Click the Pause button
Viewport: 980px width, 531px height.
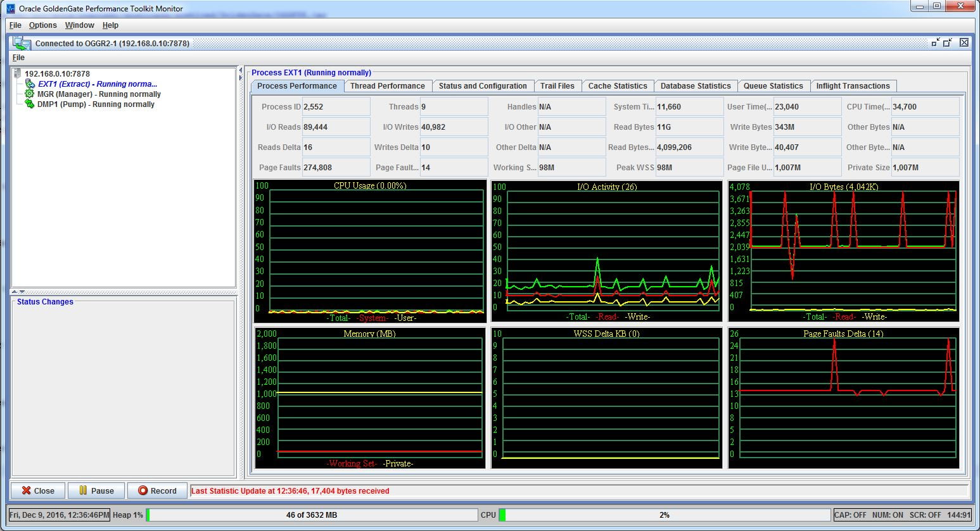(x=96, y=490)
